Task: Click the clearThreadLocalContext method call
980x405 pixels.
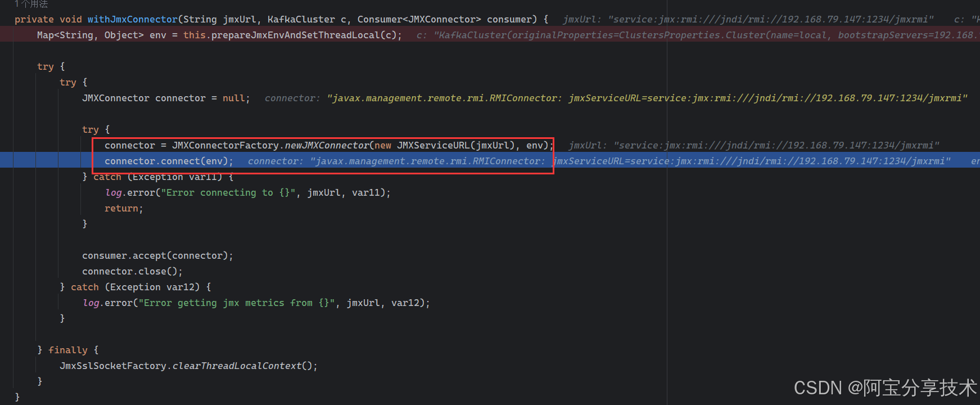Action: [x=237, y=366]
